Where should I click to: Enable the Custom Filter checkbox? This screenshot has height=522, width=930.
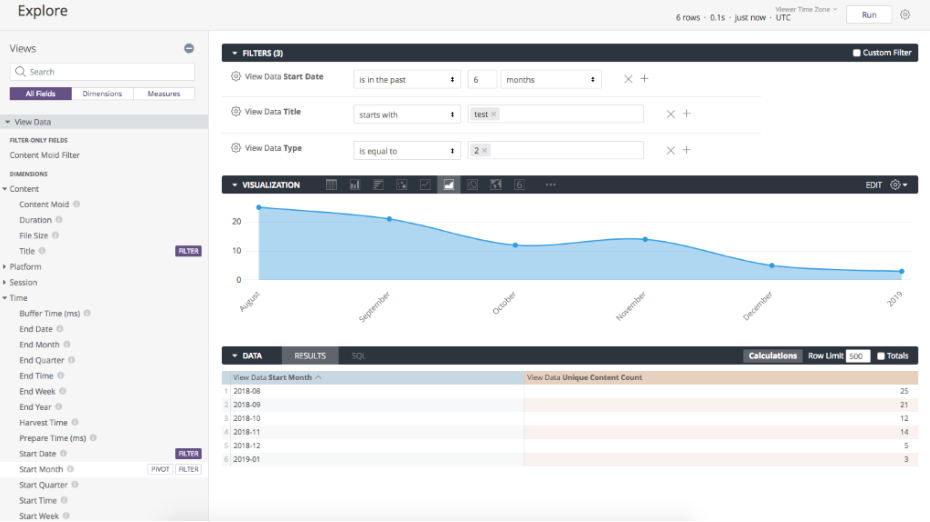coord(856,53)
